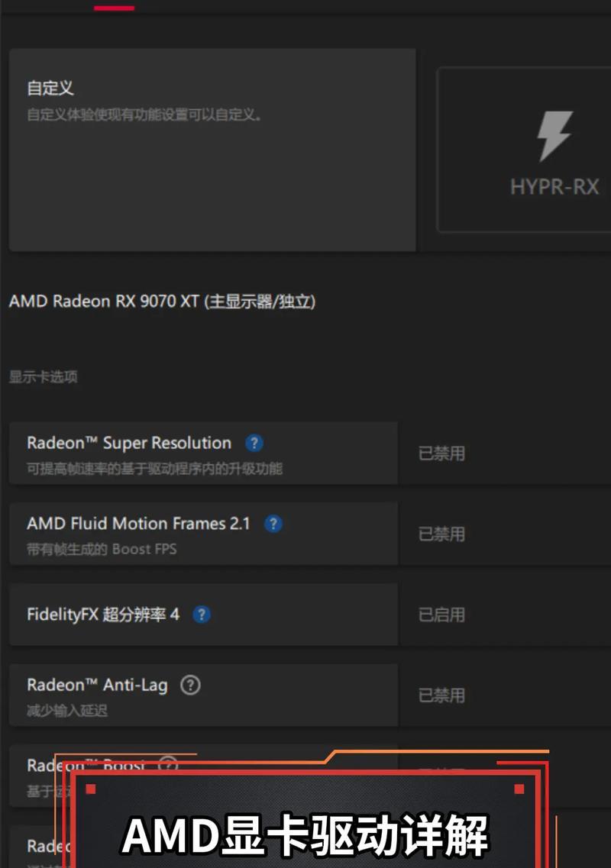611x868 pixels.
Task: Click the 可提高帧速率的基于驱动程序内的升级功能 description
Action: click(x=154, y=469)
